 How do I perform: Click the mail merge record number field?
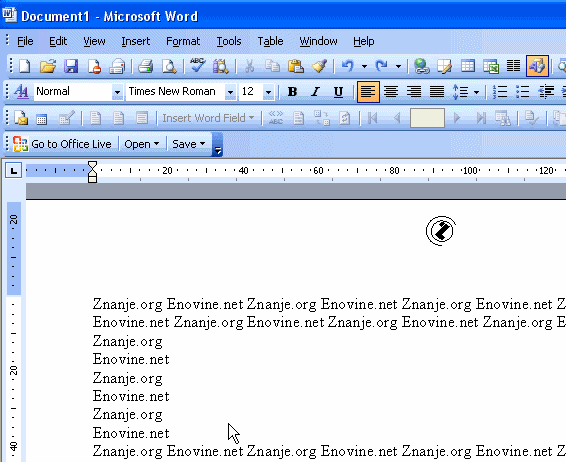(x=427, y=118)
